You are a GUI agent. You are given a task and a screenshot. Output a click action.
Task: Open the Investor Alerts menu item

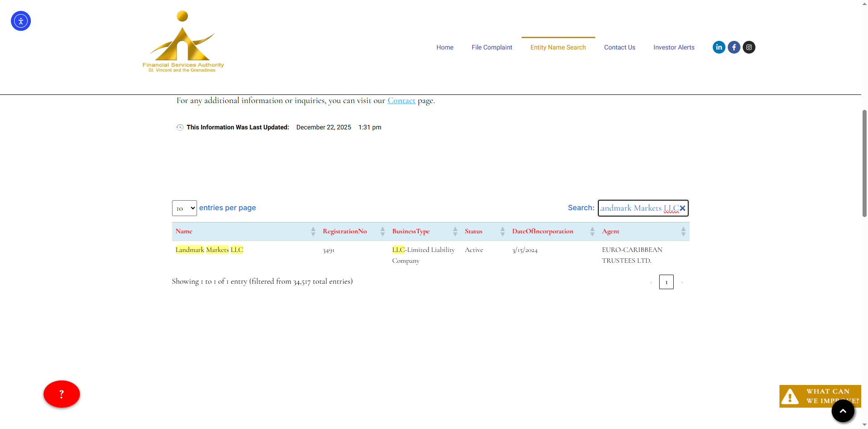point(674,47)
